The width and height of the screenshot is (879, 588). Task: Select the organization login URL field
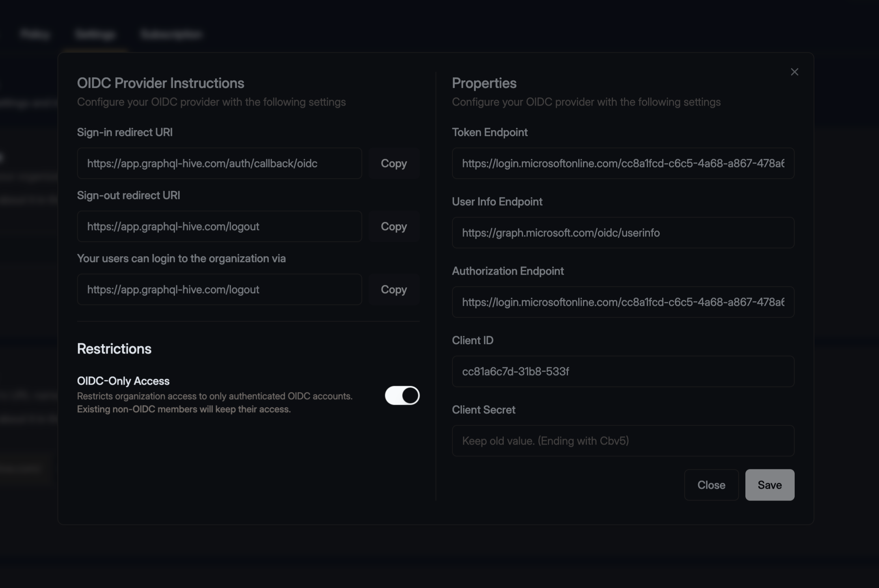point(220,289)
